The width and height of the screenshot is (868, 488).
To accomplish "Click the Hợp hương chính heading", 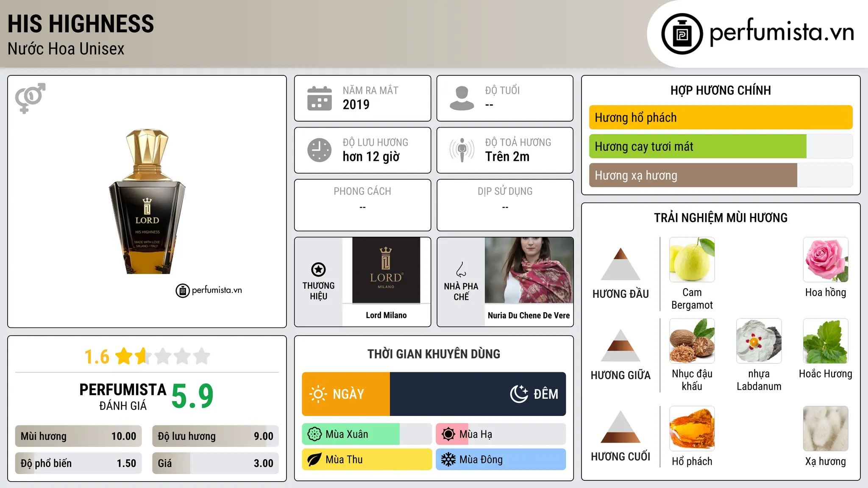I will (721, 90).
